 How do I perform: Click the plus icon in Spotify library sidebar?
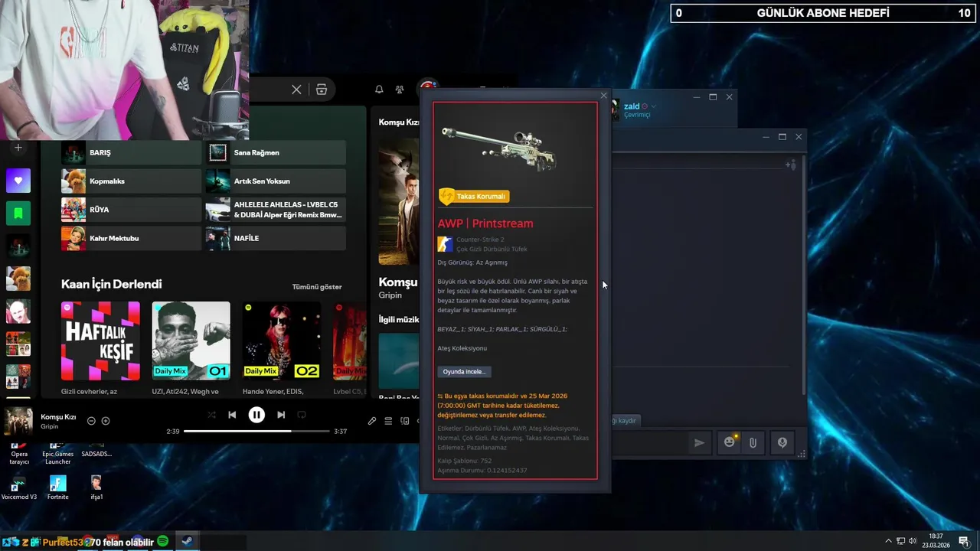(18, 148)
